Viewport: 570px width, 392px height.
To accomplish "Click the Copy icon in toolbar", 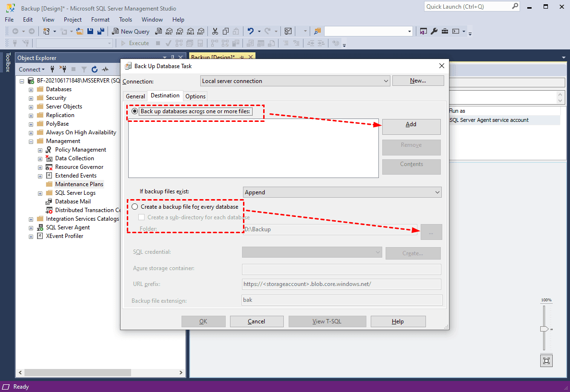I will point(226,31).
